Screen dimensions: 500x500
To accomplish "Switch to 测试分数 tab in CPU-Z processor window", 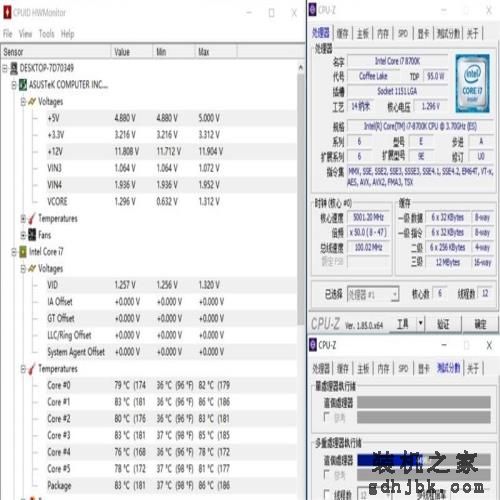I will click(x=448, y=33).
